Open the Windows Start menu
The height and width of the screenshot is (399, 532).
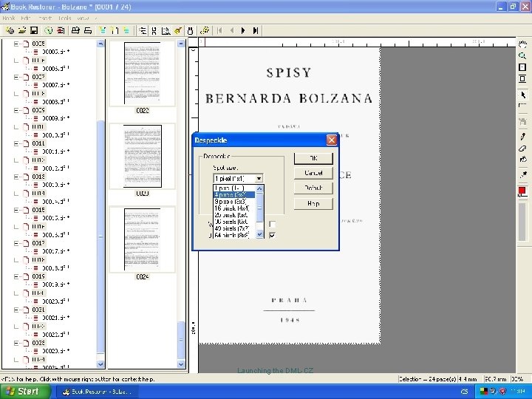click(25, 392)
